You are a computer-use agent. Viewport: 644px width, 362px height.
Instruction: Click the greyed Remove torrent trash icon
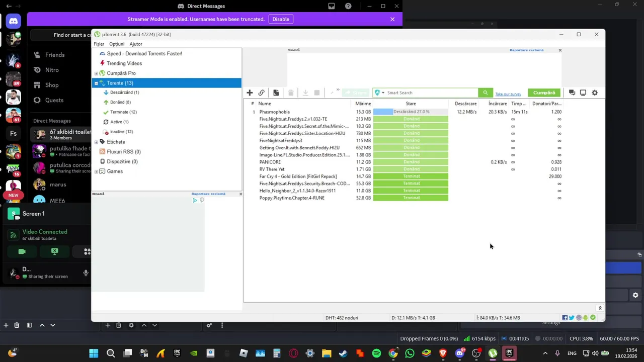(291, 93)
